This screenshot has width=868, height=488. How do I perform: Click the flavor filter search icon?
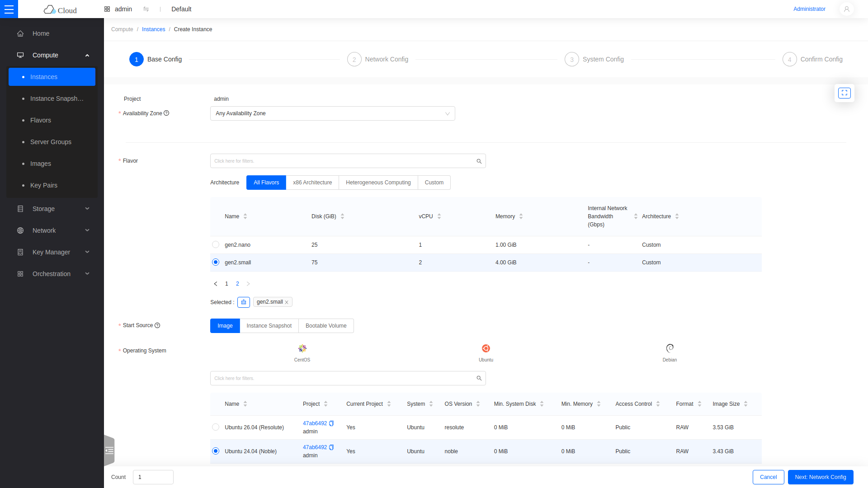[479, 161]
